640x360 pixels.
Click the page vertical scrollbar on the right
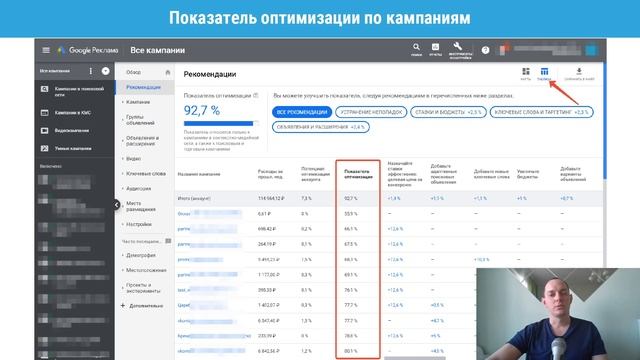pos(604,122)
